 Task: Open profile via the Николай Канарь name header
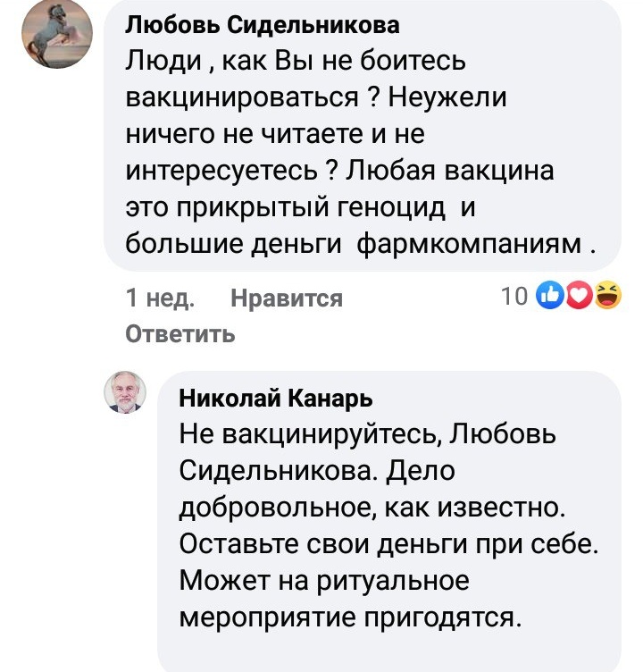point(275,398)
